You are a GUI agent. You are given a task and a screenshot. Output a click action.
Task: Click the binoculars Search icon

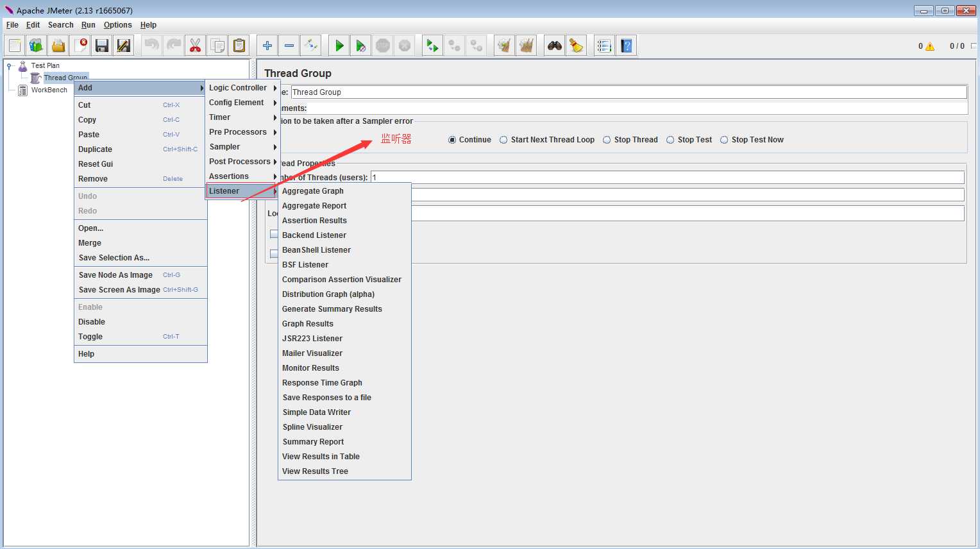[555, 46]
